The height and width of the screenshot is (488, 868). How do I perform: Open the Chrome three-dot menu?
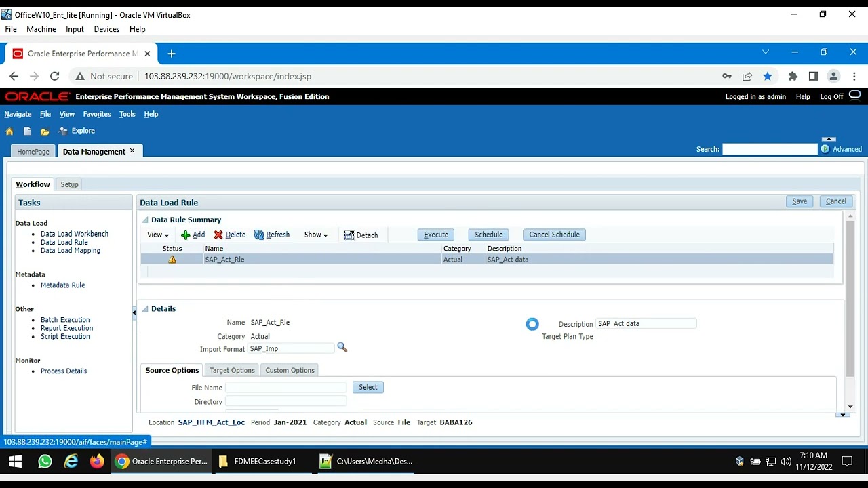click(854, 77)
